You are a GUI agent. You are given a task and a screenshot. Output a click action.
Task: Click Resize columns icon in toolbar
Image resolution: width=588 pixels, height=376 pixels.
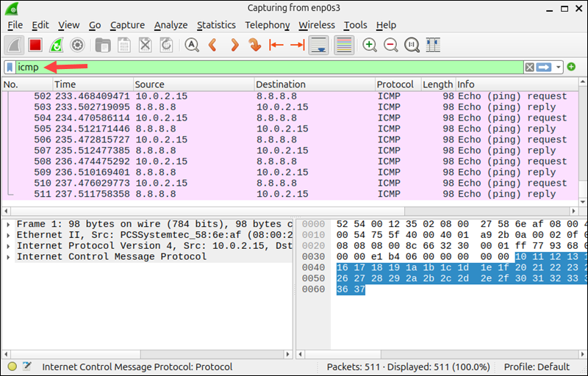coord(433,46)
